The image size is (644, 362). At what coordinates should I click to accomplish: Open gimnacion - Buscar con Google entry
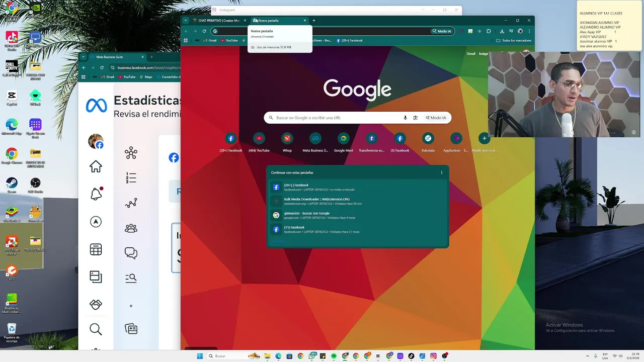coord(357,215)
